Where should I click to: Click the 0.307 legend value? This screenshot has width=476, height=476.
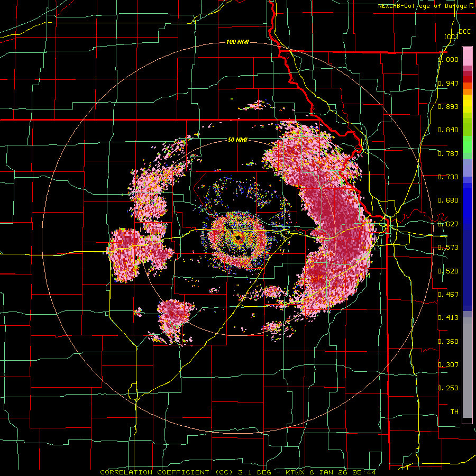448,364
